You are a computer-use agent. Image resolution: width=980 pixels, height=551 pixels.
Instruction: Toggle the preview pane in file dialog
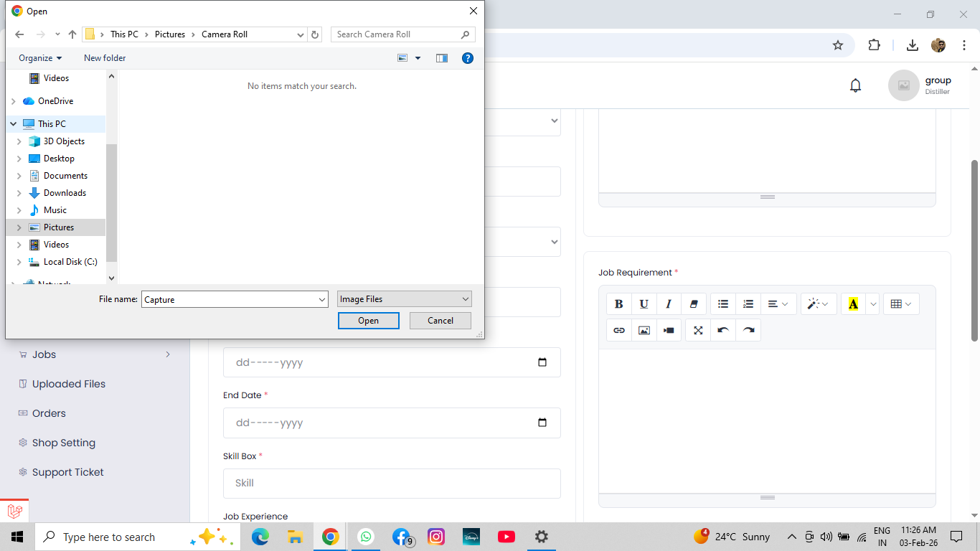(442, 58)
